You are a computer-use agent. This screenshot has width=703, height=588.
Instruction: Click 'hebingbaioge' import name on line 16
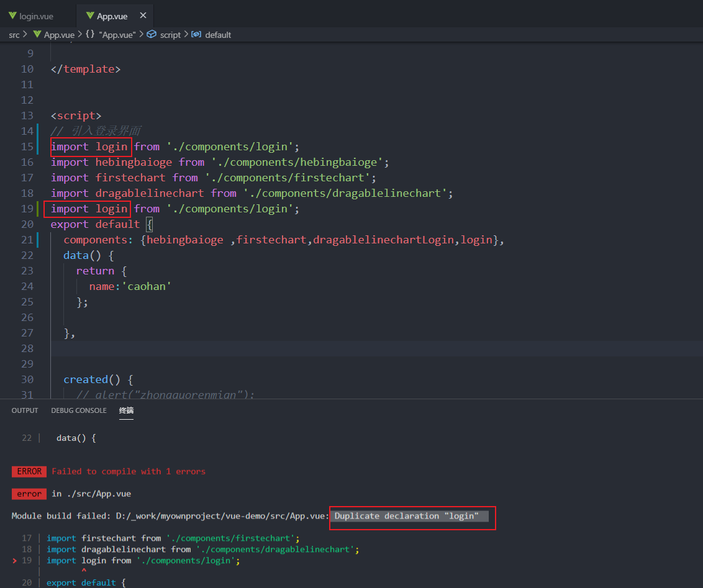(x=134, y=162)
